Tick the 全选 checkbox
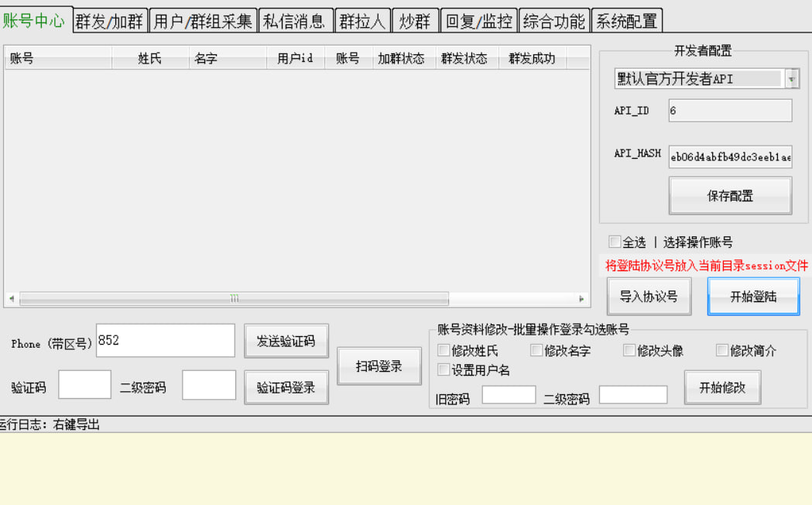812x505 pixels. tap(615, 242)
